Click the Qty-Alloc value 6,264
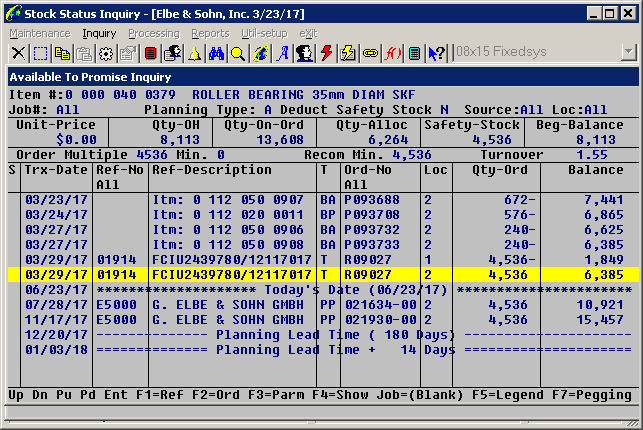The image size is (643, 430). click(x=388, y=140)
